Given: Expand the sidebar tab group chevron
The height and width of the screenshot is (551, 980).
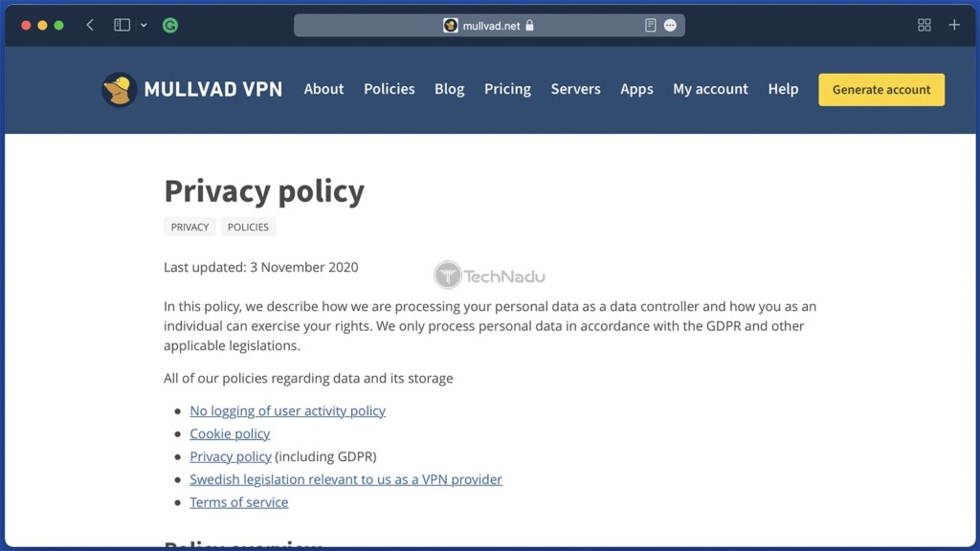Looking at the screenshot, I should pos(144,26).
